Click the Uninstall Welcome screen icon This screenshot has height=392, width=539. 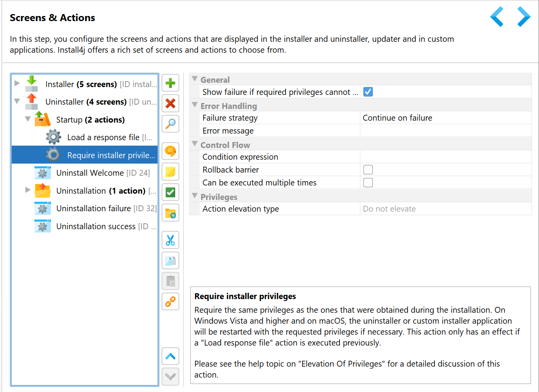43,173
